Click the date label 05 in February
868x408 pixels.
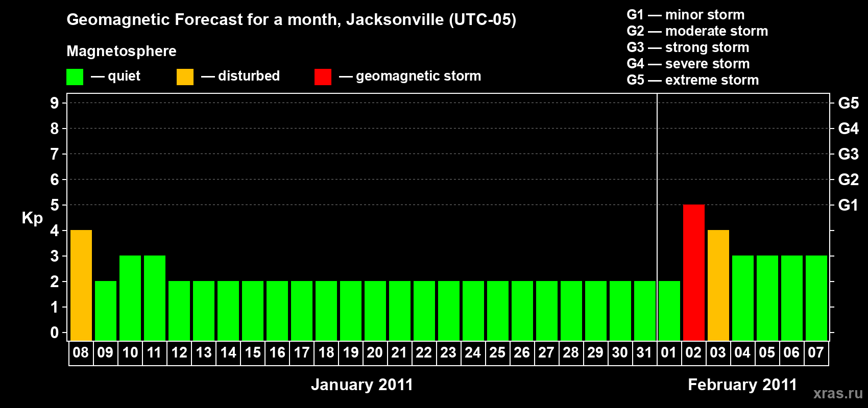tap(767, 352)
